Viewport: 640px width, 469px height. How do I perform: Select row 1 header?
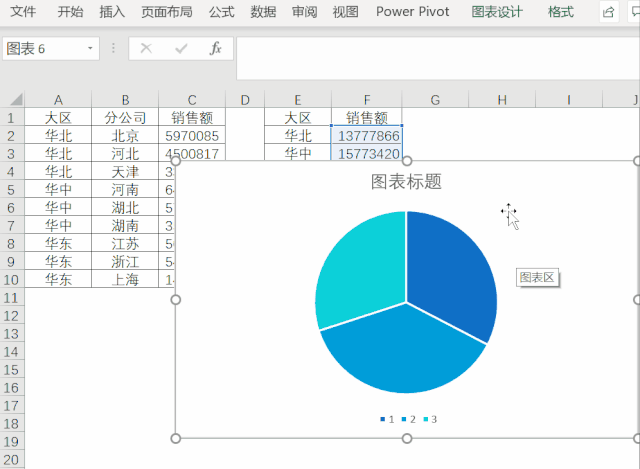tap(11, 118)
